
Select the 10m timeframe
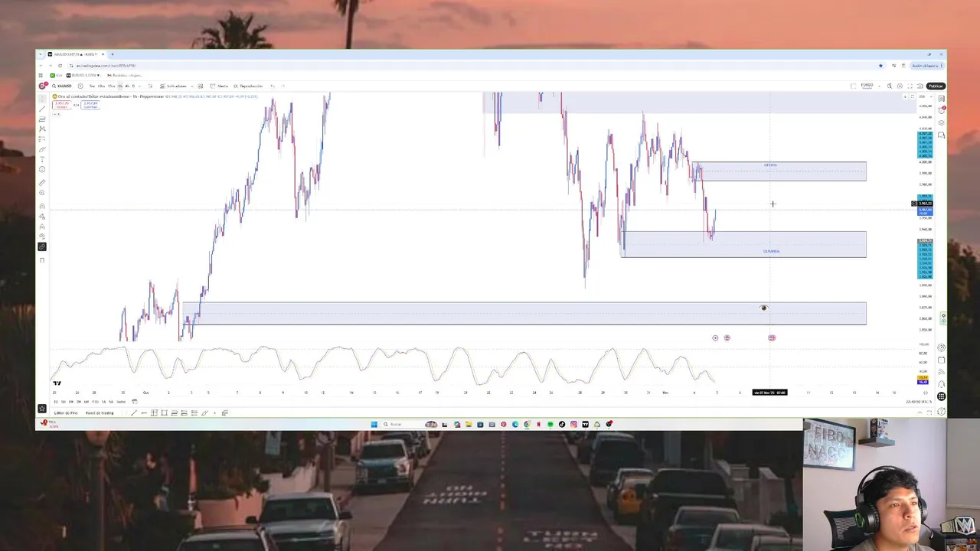(101, 86)
